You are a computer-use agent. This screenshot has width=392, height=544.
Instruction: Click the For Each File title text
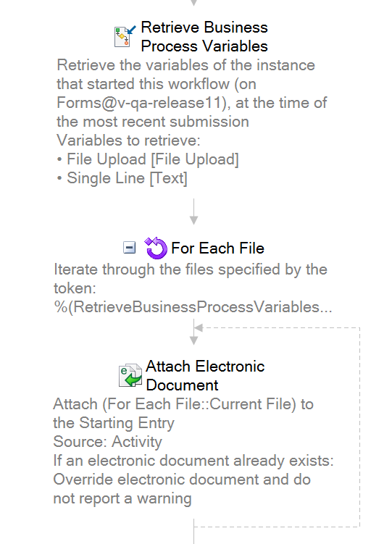[x=218, y=248]
